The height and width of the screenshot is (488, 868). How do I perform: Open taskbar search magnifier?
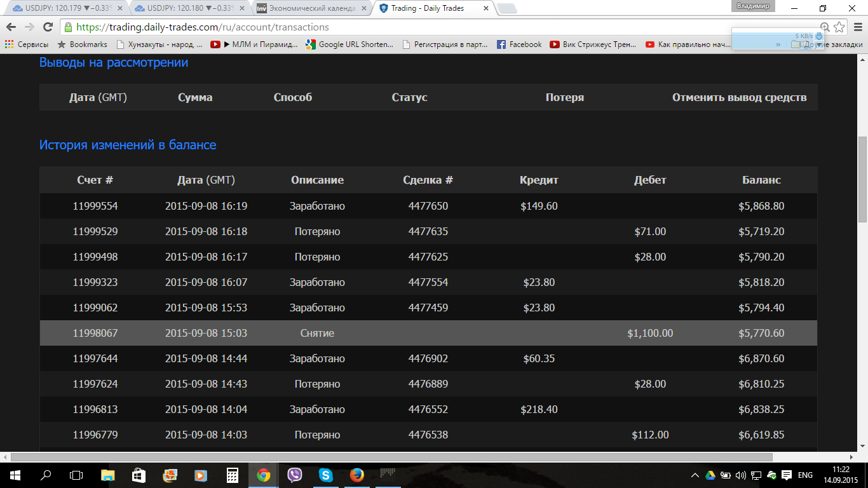46,475
